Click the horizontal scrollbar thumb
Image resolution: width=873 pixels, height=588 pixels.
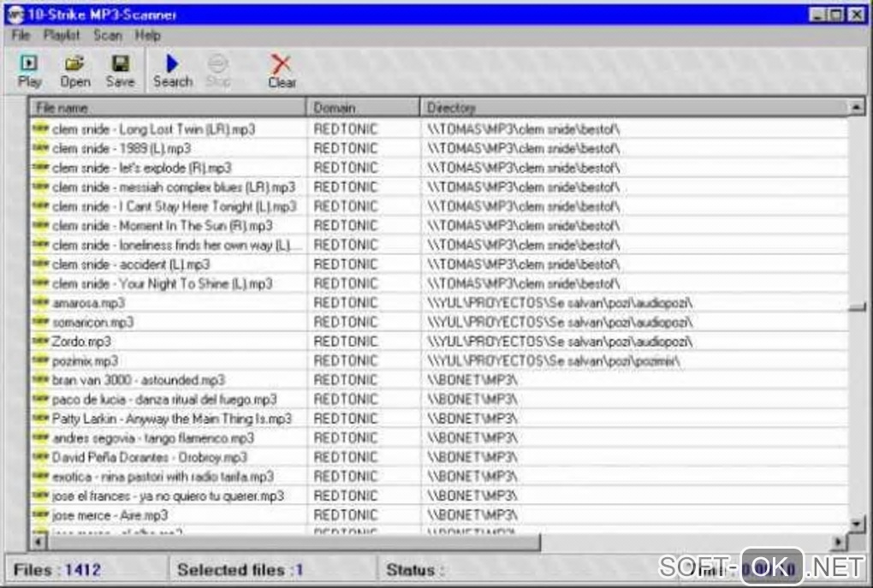tap(294, 541)
